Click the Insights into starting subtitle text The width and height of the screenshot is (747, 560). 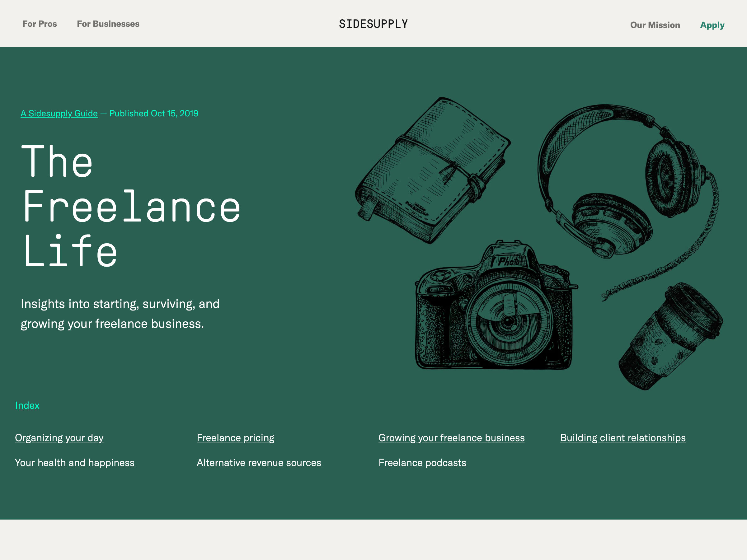click(x=120, y=314)
